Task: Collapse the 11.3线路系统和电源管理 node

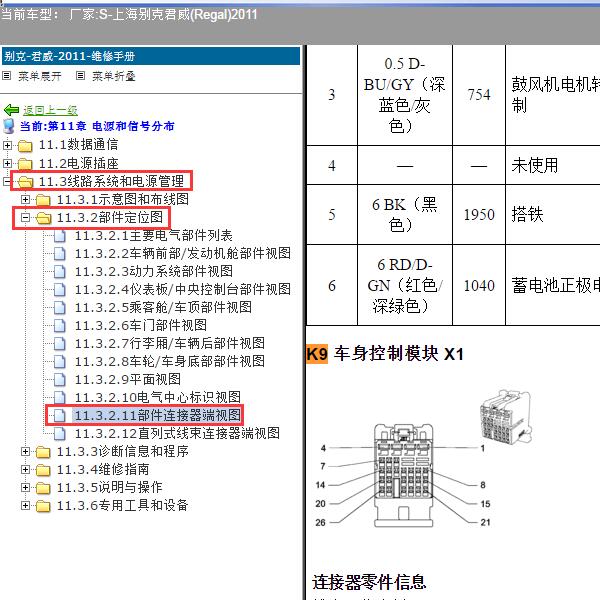Action: pos(7,181)
